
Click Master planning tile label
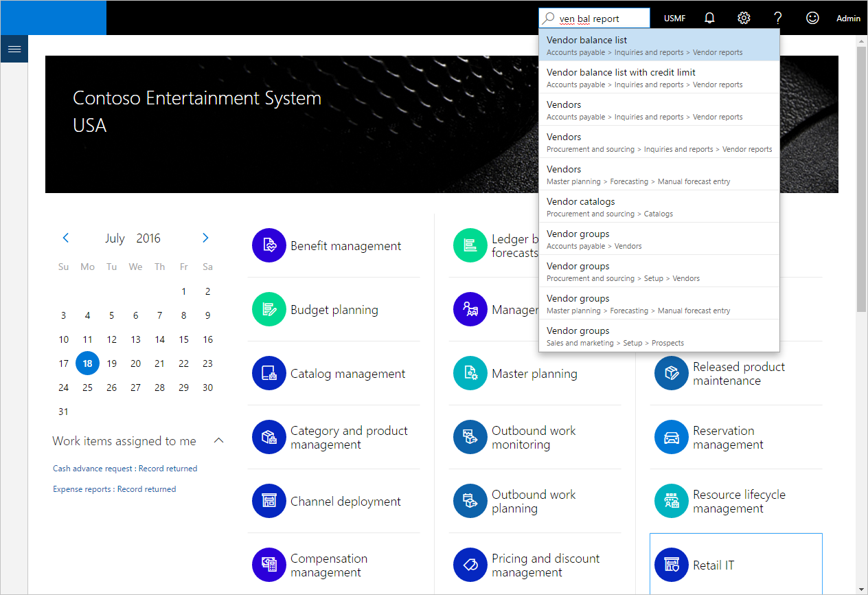tap(534, 374)
